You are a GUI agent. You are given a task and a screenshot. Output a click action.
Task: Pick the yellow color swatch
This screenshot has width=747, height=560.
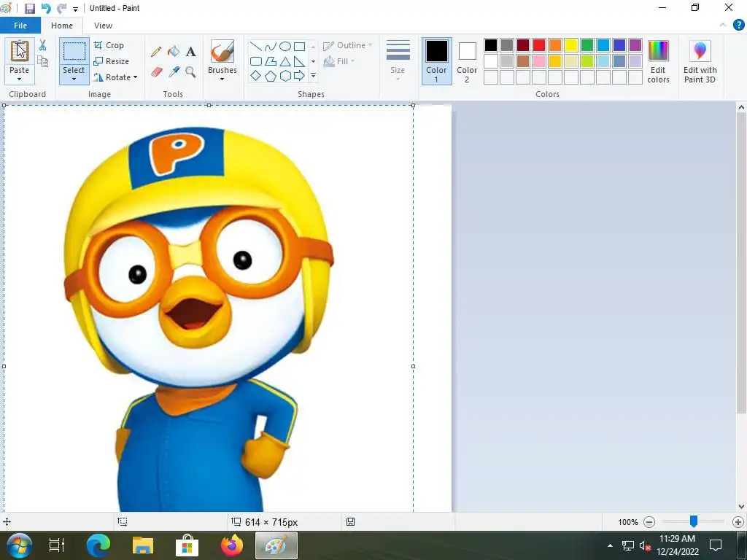tap(571, 45)
